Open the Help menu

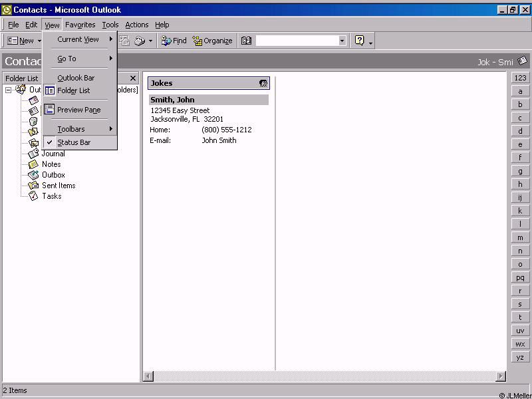point(162,25)
